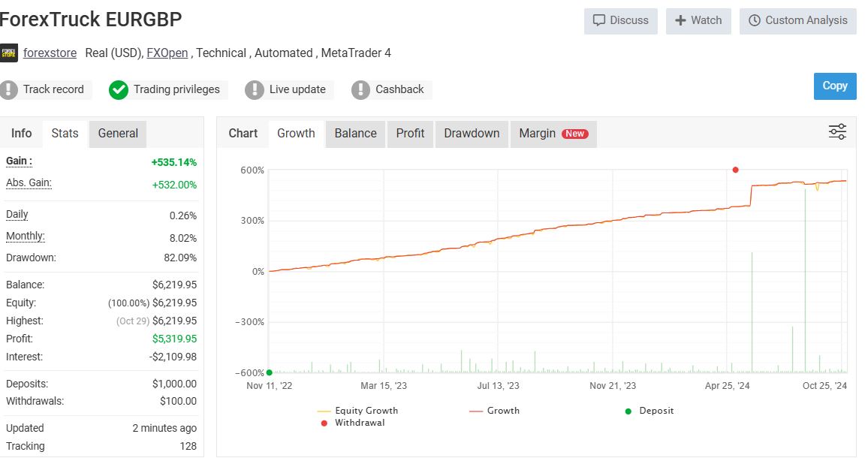Open the Custom Analysis button
This screenshot has height=458, width=868.
pos(797,21)
